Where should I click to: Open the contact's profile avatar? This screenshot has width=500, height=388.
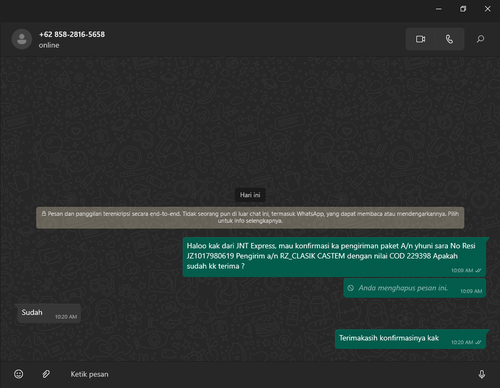[22, 39]
